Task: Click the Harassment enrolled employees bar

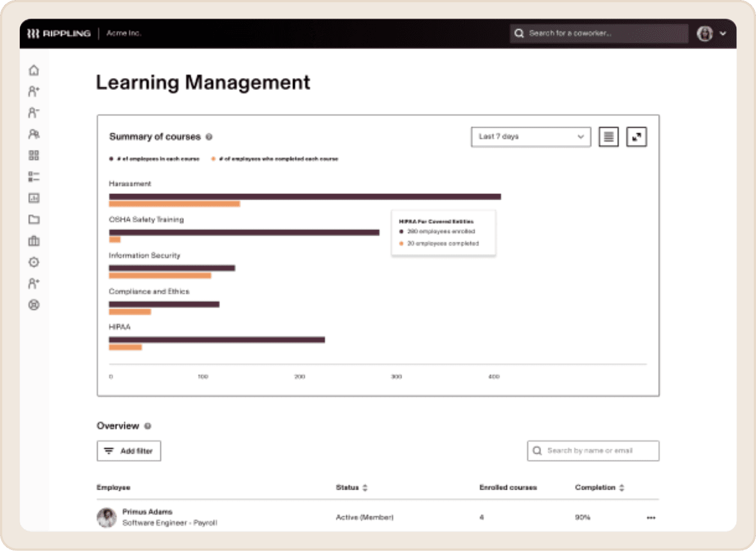Action: click(x=304, y=197)
